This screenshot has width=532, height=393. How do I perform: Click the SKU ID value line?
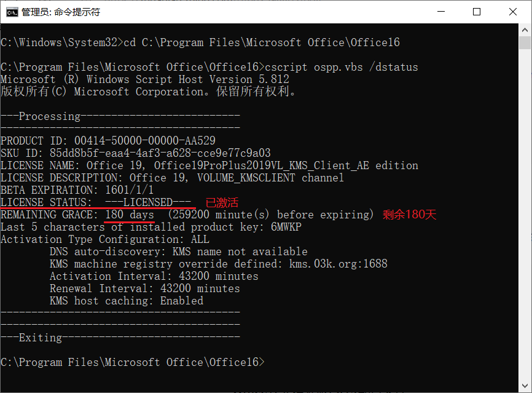coord(136,153)
